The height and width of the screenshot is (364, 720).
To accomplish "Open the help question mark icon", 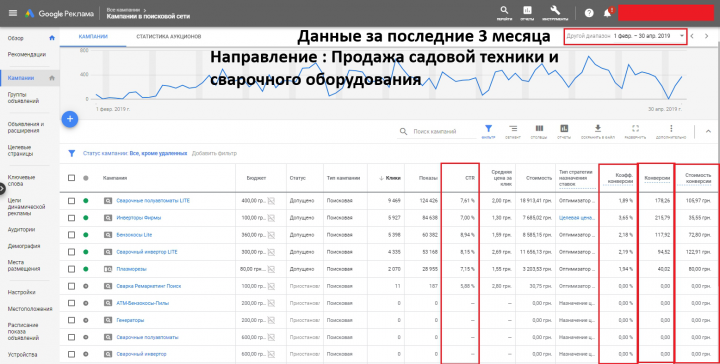I will pos(589,13).
